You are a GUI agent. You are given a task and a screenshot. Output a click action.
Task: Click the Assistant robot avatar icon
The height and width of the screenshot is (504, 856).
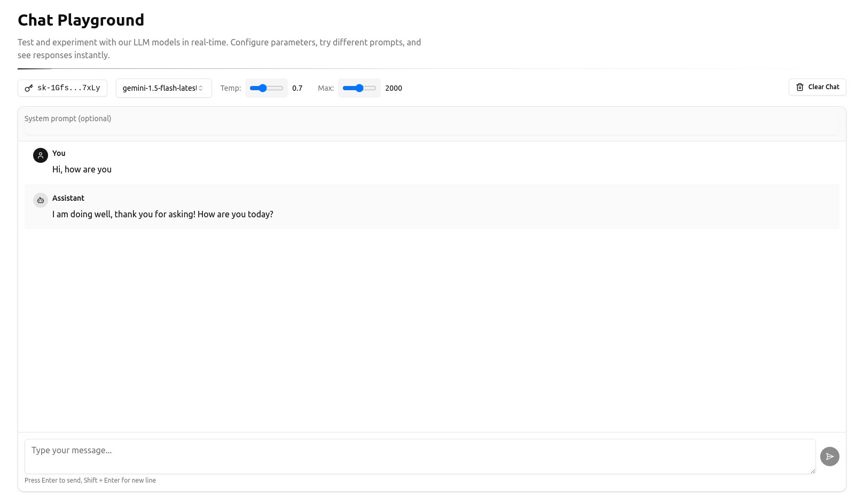point(41,200)
